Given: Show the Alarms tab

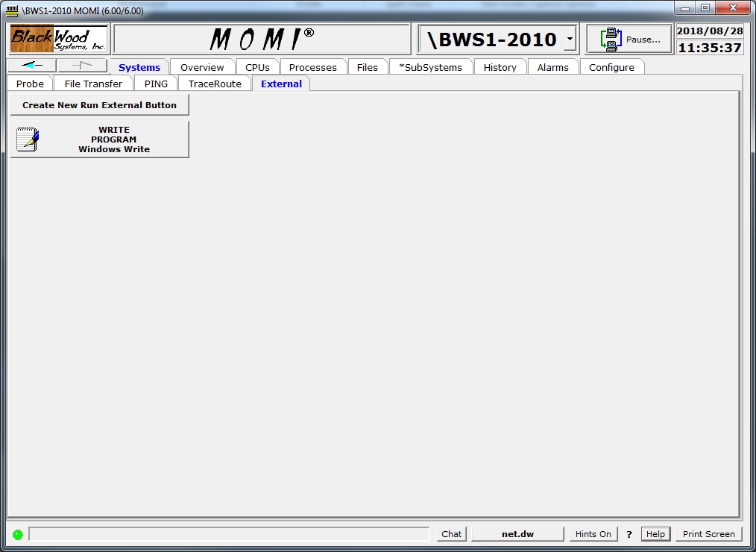Looking at the screenshot, I should pyautogui.click(x=553, y=68).
